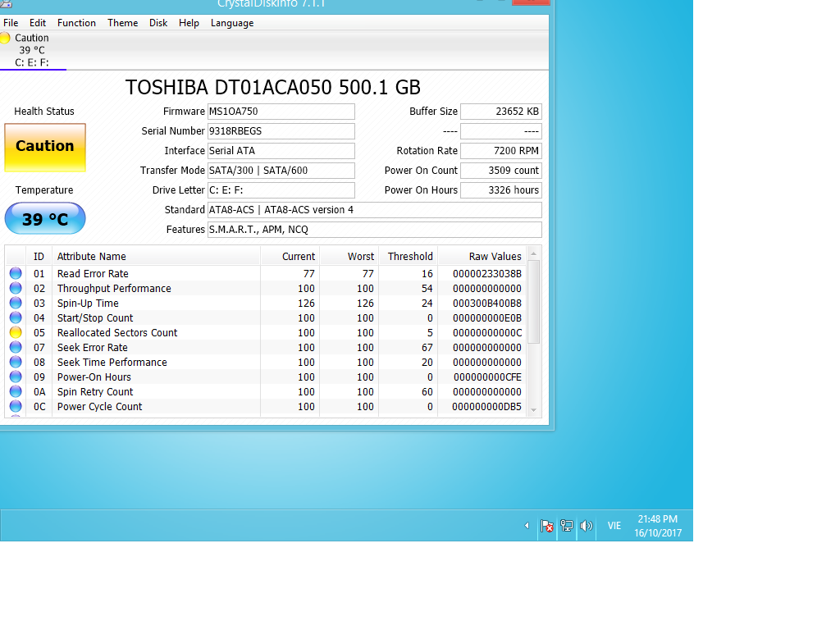Click the Power Cycle Count status orb
Image resolution: width=840 pixels, height=630 pixels.
coord(16,407)
